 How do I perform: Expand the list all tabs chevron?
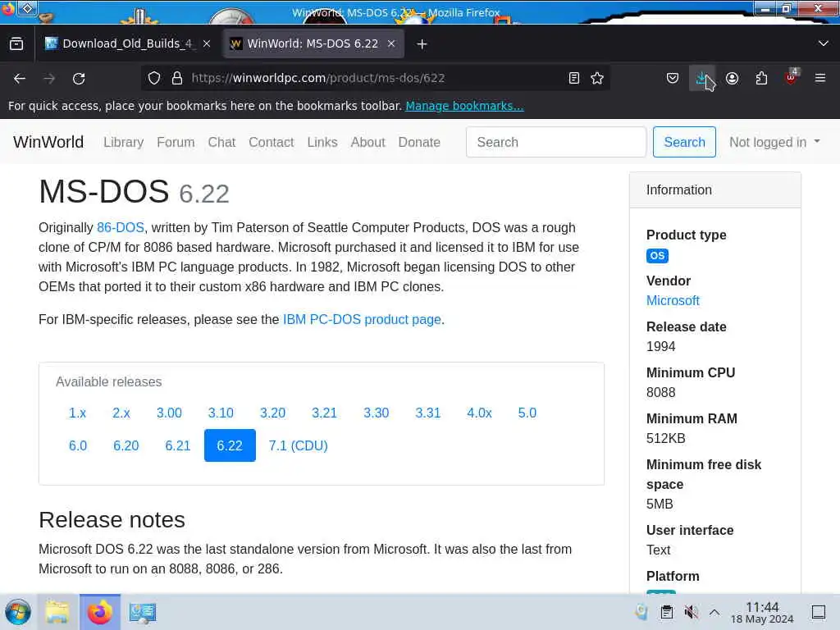(824, 43)
